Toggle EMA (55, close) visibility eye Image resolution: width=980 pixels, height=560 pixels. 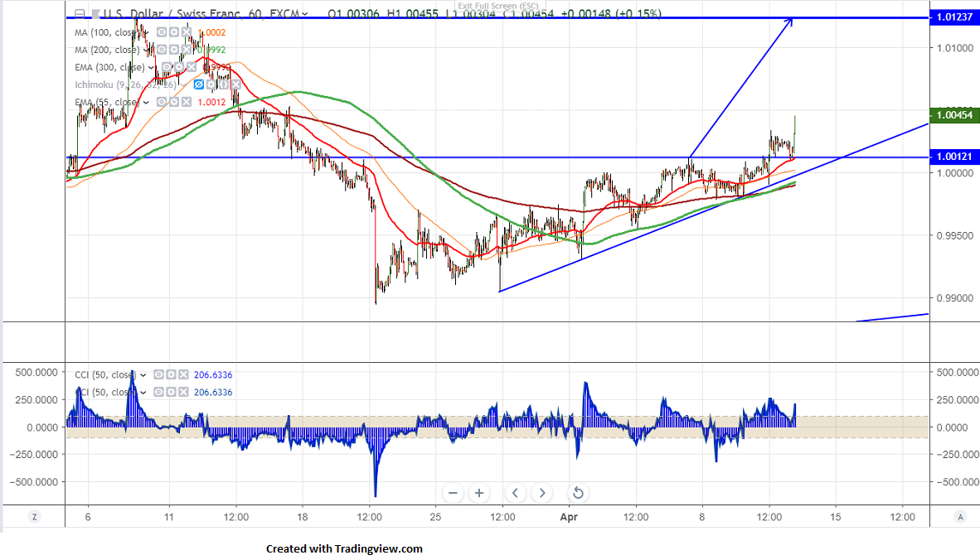161,103
